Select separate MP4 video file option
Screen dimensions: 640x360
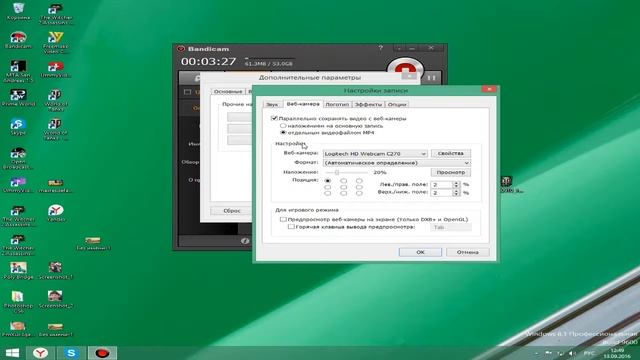(x=283, y=133)
